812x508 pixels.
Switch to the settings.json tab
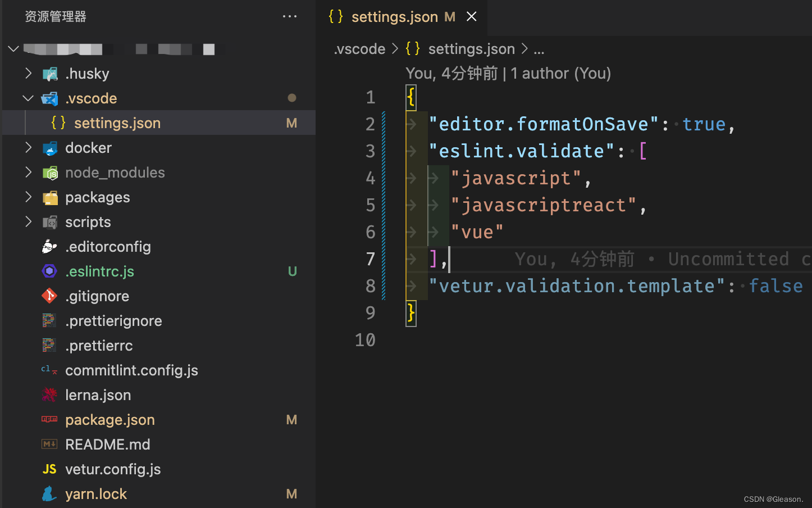(402, 17)
